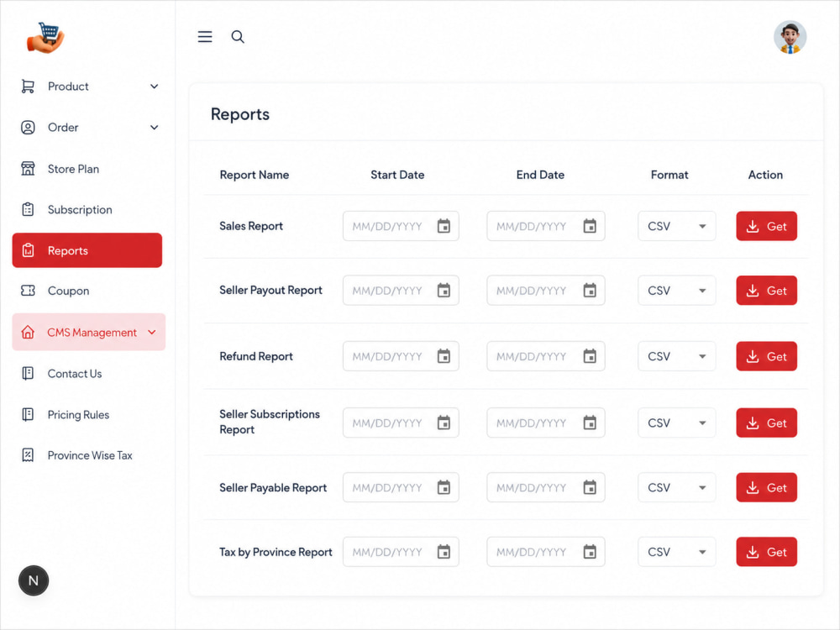Image resolution: width=840 pixels, height=630 pixels.
Task: Open format dropdown for Seller Payout Report
Action: coord(676,291)
